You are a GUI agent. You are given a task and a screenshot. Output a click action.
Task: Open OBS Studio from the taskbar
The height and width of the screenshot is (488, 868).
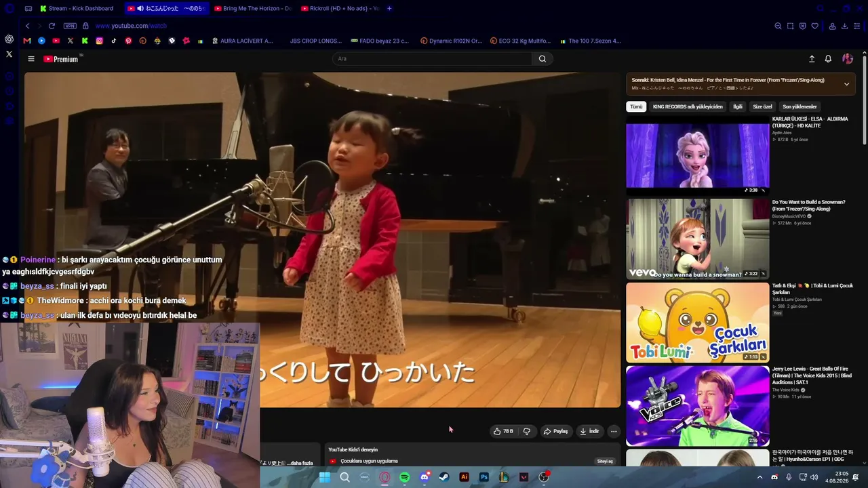point(544,477)
